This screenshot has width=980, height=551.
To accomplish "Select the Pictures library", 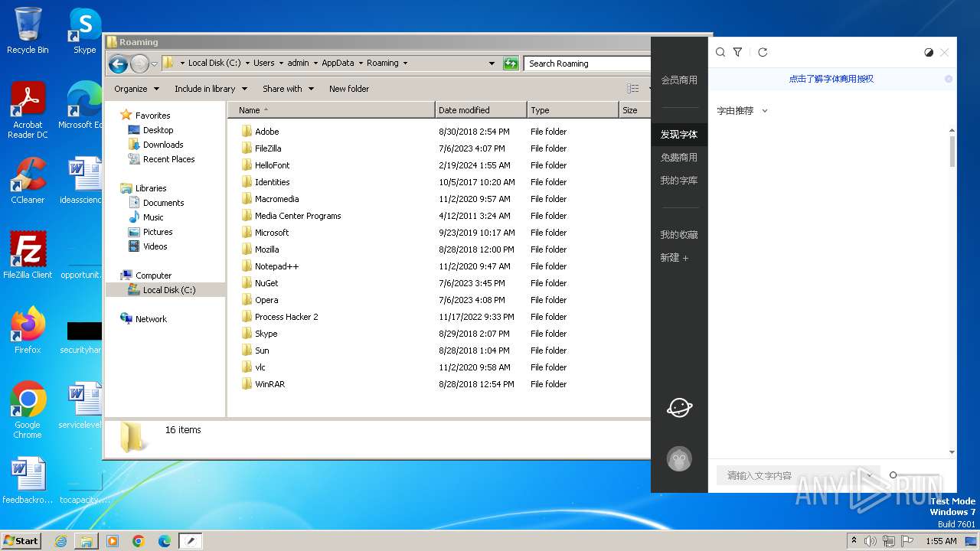I will pos(158,232).
